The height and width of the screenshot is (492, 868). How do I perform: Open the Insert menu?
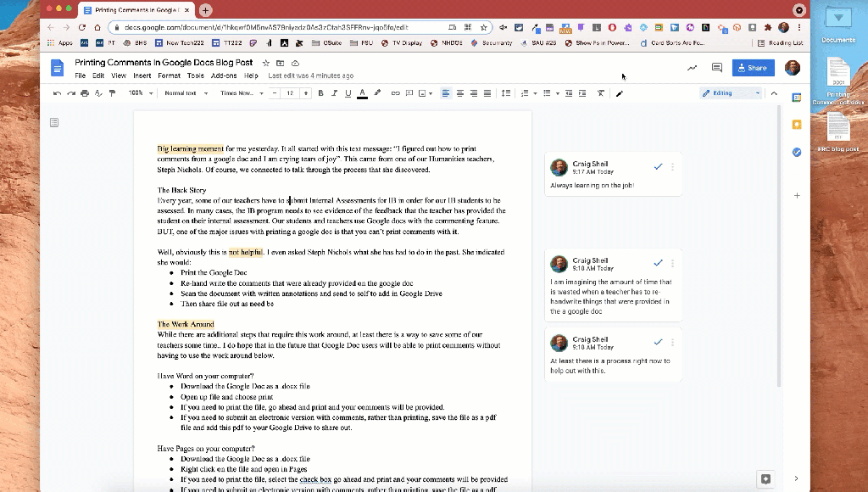point(142,75)
